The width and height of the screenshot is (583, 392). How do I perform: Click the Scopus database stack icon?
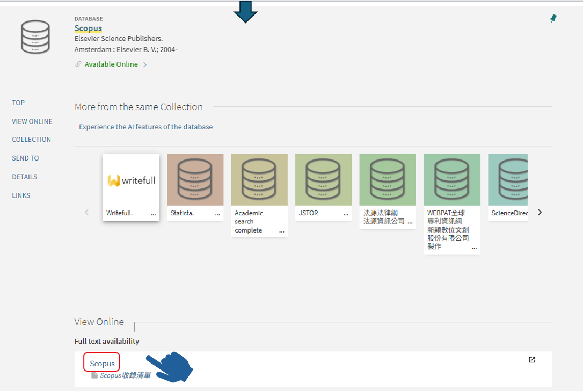point(35,37)
